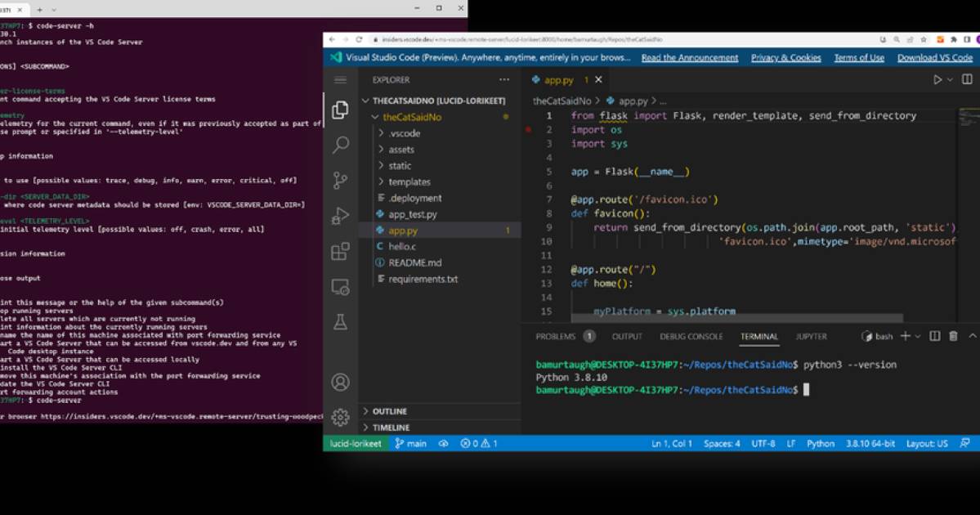The height and width of the screenshot is (515, 980).
Task: Open the Extensions view
Action: pyautogui.click(x=341, y=252)
